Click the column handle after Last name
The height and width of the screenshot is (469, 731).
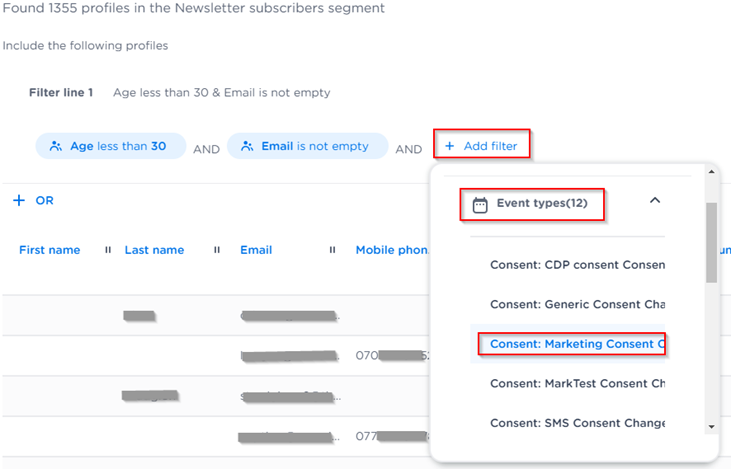pos(216,250)
